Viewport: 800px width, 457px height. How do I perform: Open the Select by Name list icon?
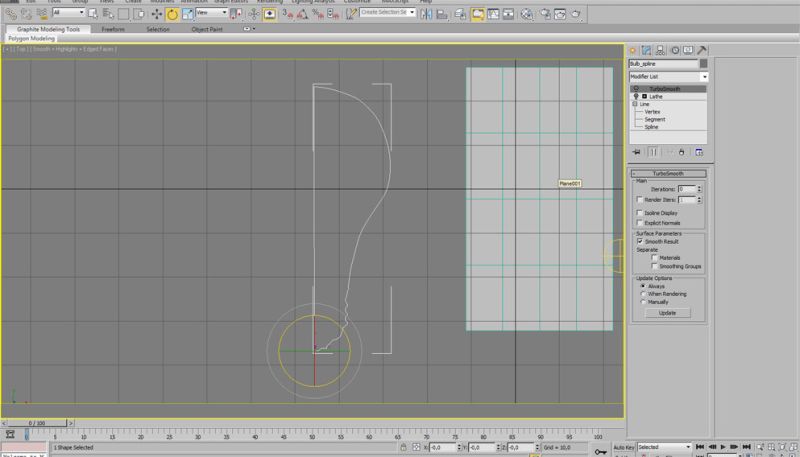(108, 14)
